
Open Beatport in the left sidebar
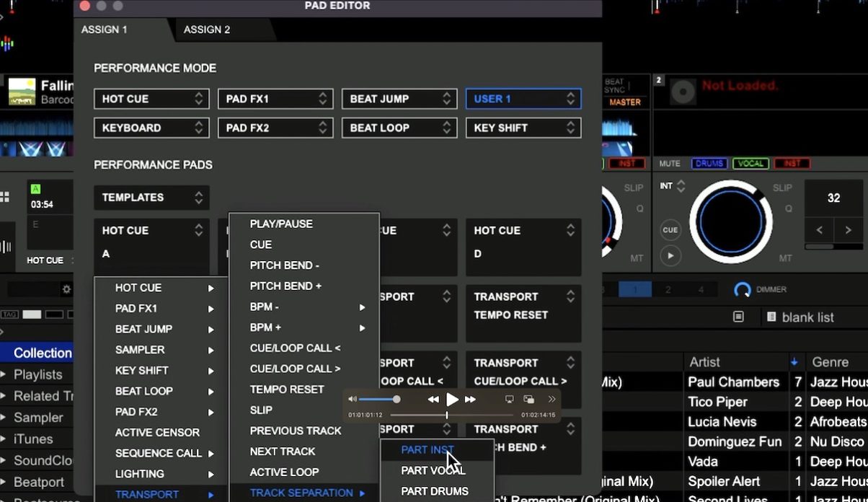[37, 482]
